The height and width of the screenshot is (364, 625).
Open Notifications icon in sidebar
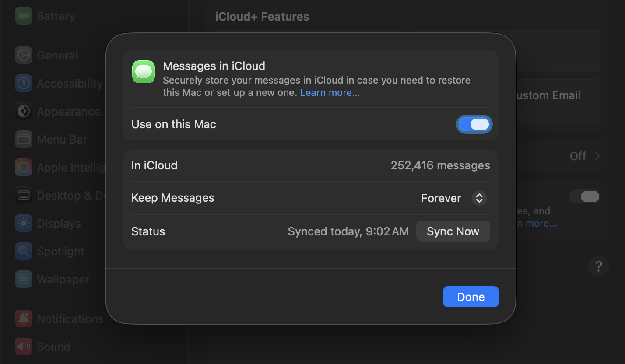(24, 319)
